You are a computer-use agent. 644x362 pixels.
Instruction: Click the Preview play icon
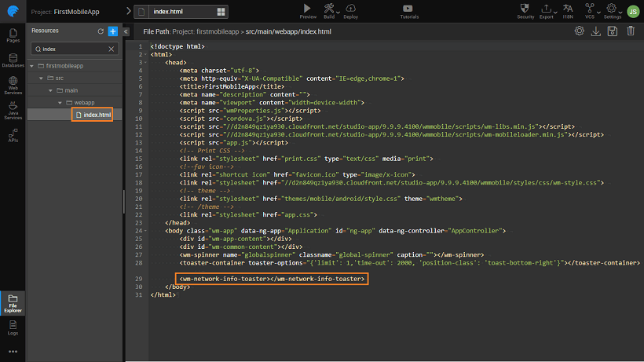click(x=308, y=8)
